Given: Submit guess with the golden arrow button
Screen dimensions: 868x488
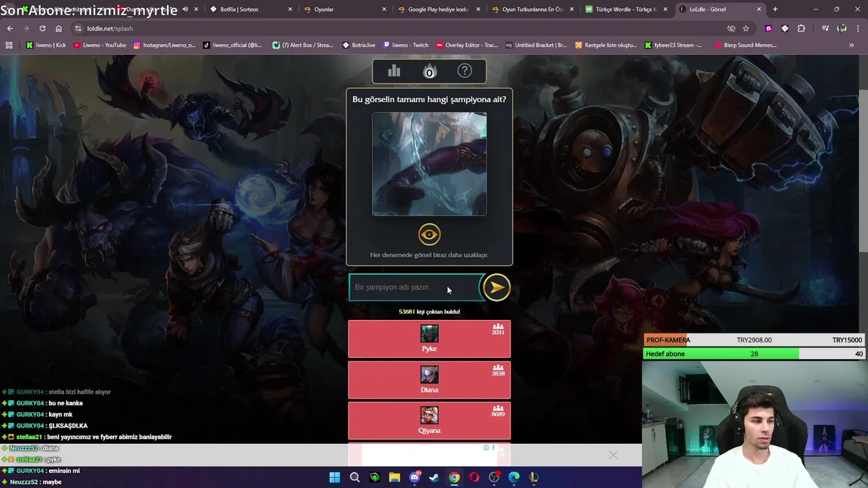Looking at the screenshot, I should coord(496,287).
